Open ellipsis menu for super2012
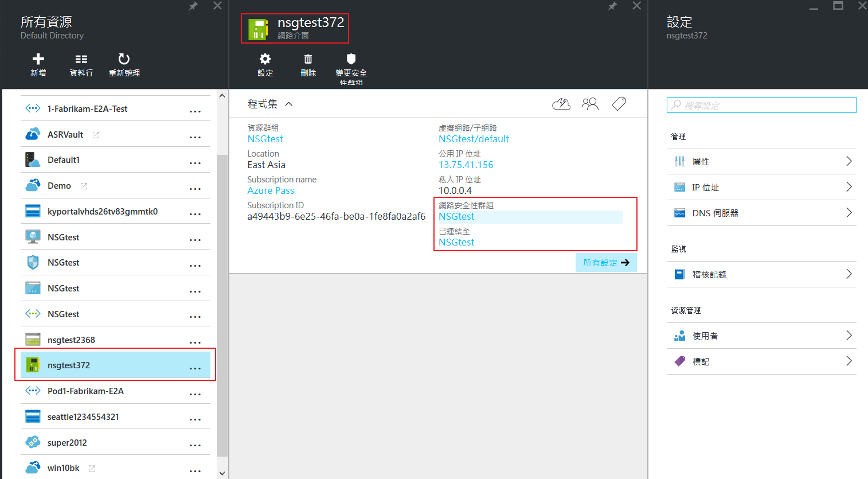The image size is (868, 479). [195, 445]
